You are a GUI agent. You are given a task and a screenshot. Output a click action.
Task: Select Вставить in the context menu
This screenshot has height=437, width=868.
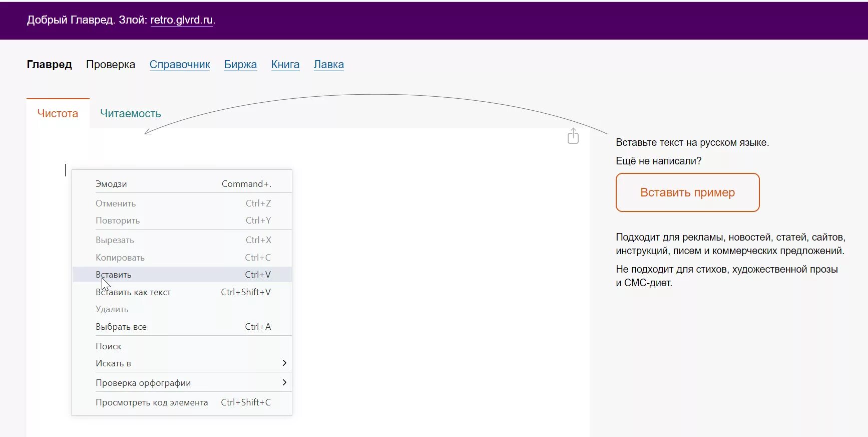[x=182, y=275]
